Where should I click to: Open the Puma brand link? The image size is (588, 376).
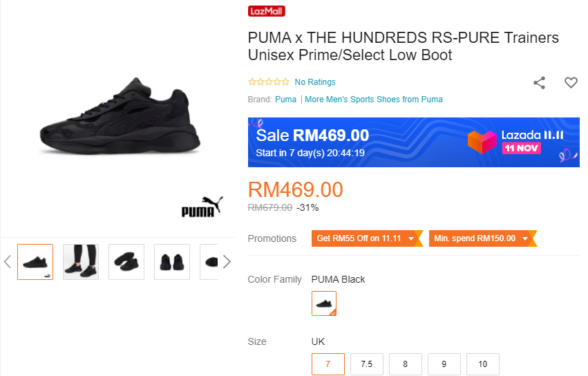point(285,100)
